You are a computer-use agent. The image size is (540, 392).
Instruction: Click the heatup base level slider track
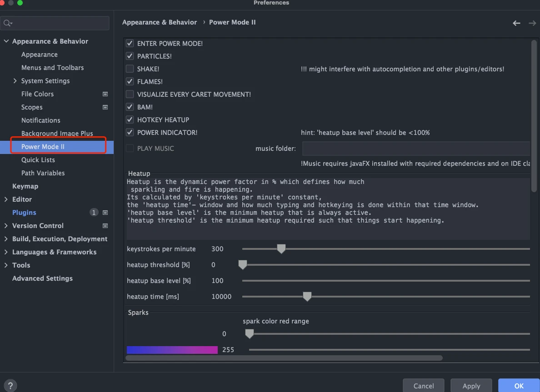pyautogui.click(x=386, y=281)
